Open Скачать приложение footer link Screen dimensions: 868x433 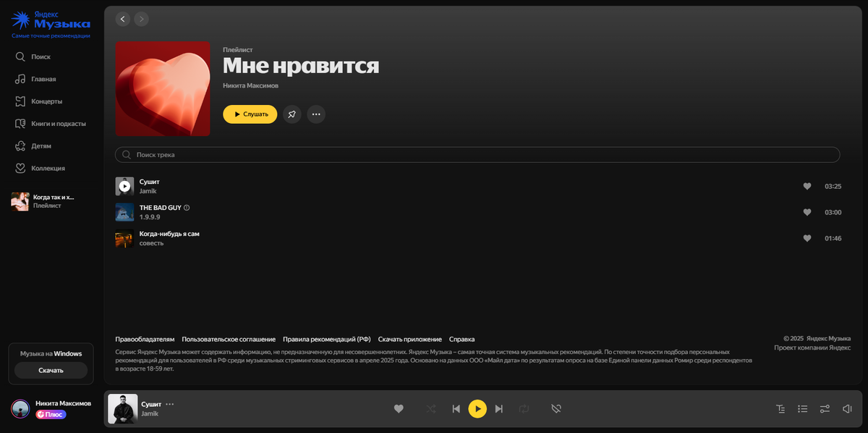[x=410, y=339]
